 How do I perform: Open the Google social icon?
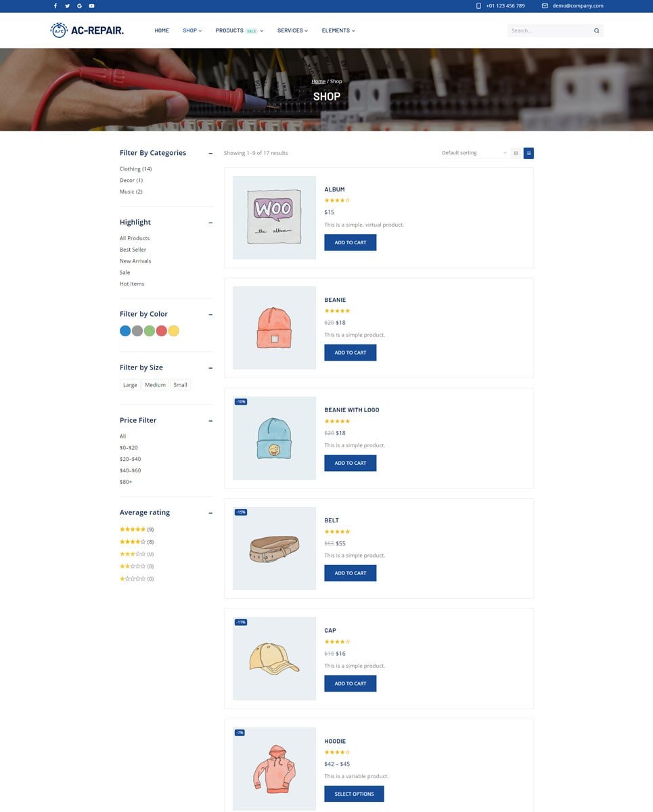click(79, 6)
